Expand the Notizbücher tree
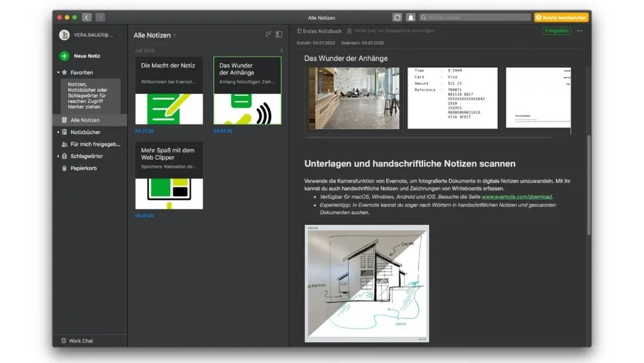Viewport: 644px width, 363px height. 59,132
